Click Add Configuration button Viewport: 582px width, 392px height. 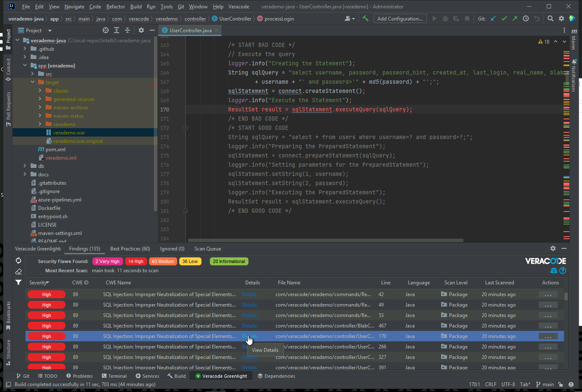point(400,18)
